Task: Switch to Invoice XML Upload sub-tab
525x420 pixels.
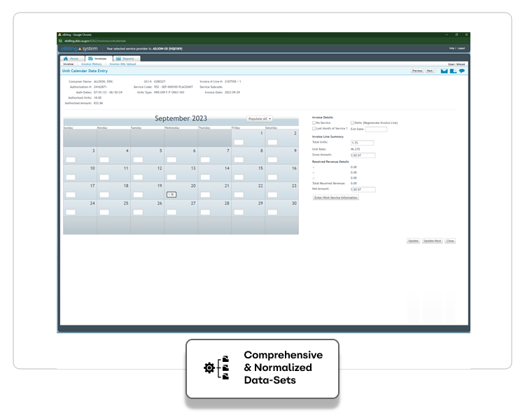Action: pyautogui.click(x=122, y=64)
